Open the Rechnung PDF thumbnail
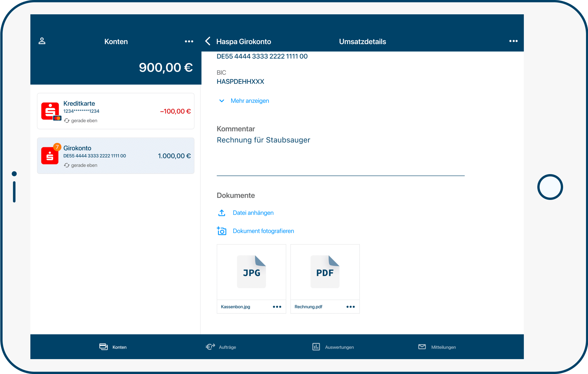 click(x=325, y=272)
